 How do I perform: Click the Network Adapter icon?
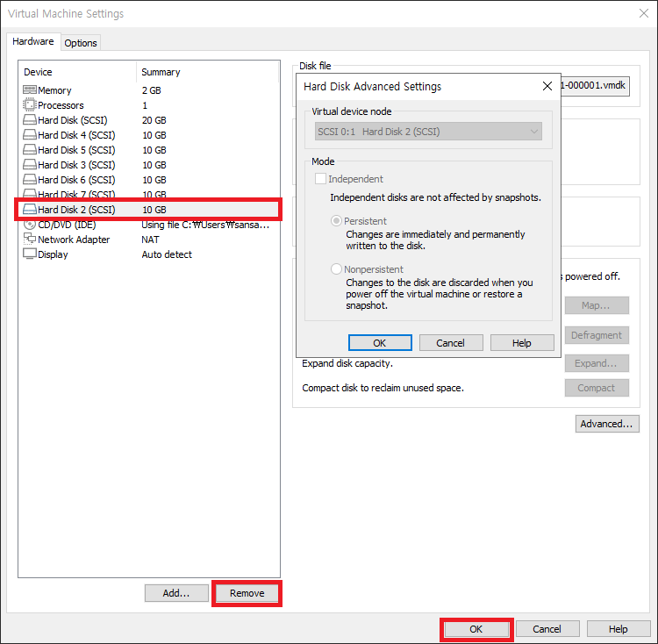[29, 239]
